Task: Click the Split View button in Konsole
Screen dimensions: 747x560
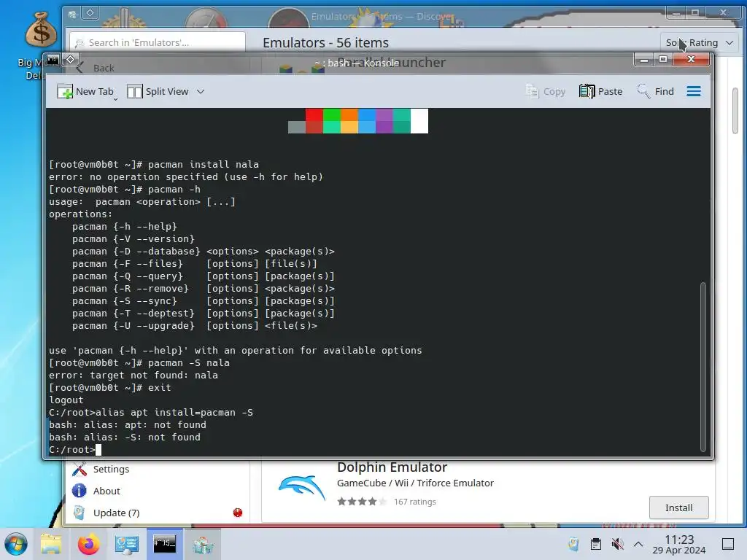Action: (158, 91)
